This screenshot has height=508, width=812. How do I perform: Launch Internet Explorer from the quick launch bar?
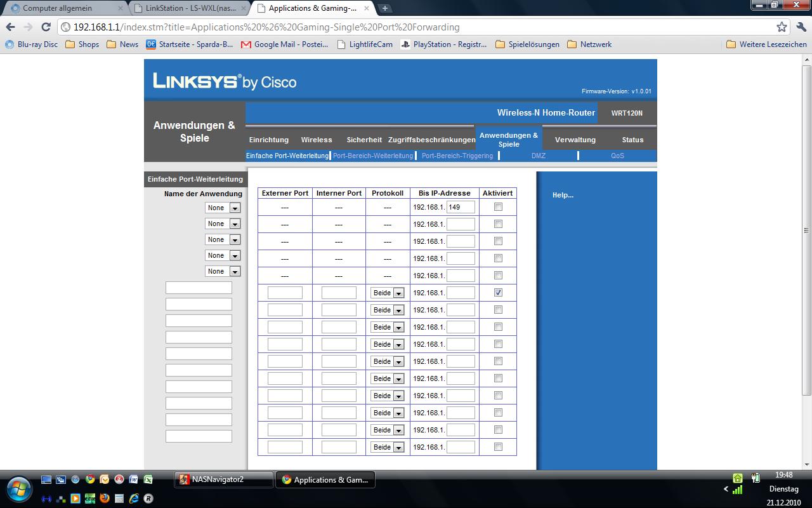click(x=134, y=498)
